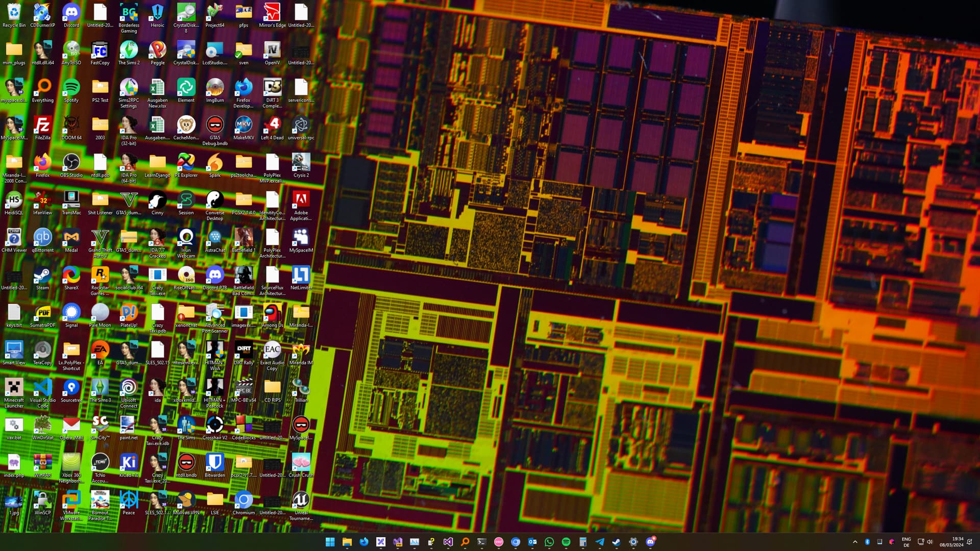Select the PE Explorer desktop shortcut
Image resolution: width=980 pixels, height=551 pixels.
(x=186, y=166)
